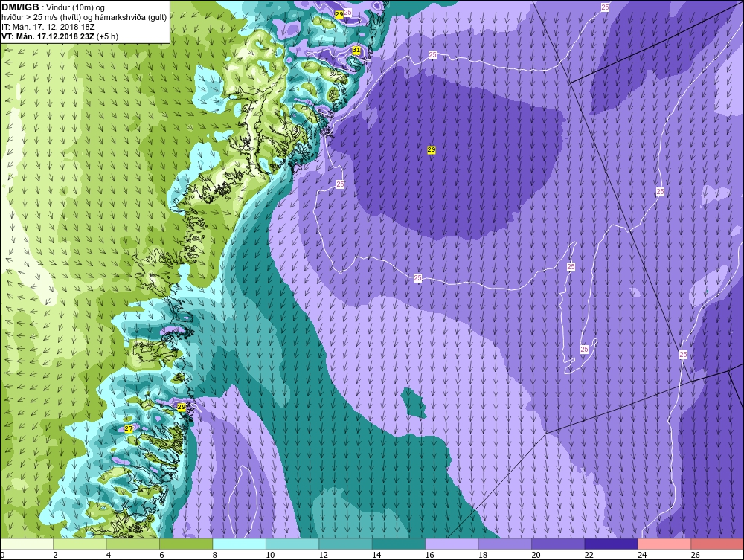
Task: Click the legend scale number 22
Action: 589,556
